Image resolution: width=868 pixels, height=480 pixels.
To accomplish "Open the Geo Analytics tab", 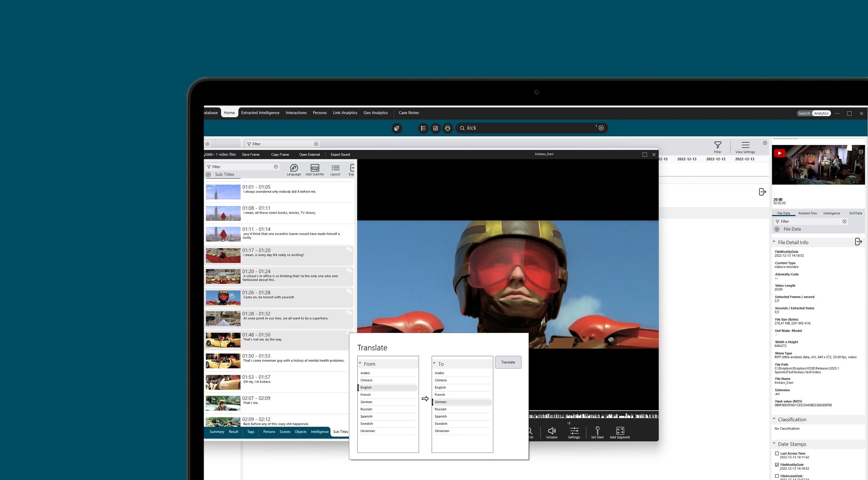I will click(x=375, y=113).
